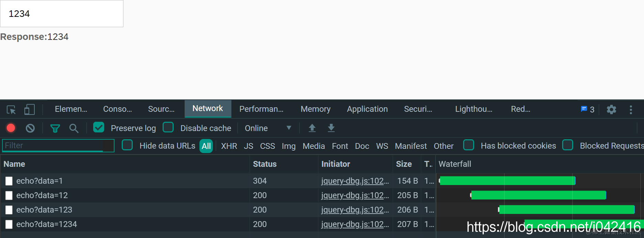Open jquery-dbg.js initiator link for echo?data=1
This screenshot has width=644, height=238.
pos(355,181)
